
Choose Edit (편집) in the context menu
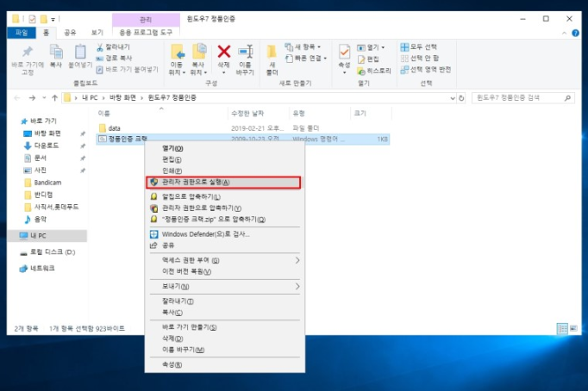click(225, 159)
